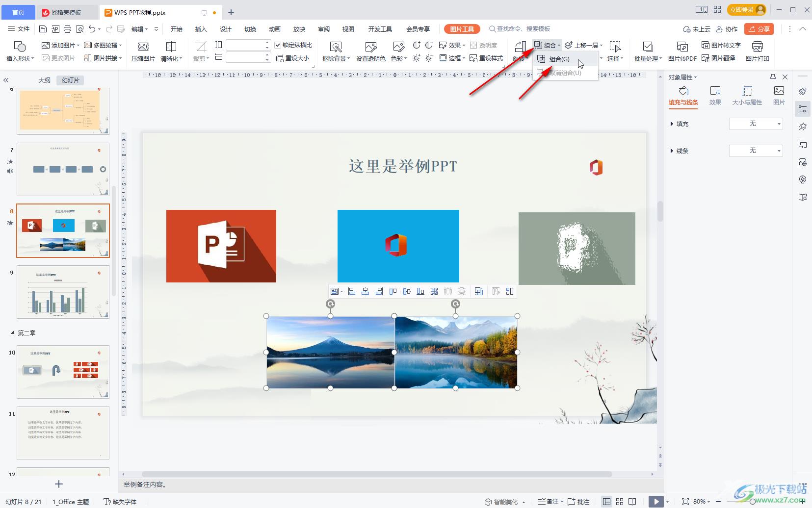Click the 协作 collaborate button
This screenshot has height=508, width=812.
[727, 29]
